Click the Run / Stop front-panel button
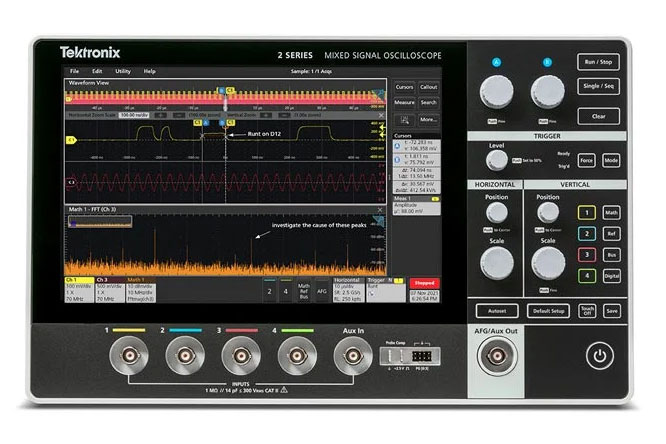Screen dimensions: 666x444 point(598,62)
